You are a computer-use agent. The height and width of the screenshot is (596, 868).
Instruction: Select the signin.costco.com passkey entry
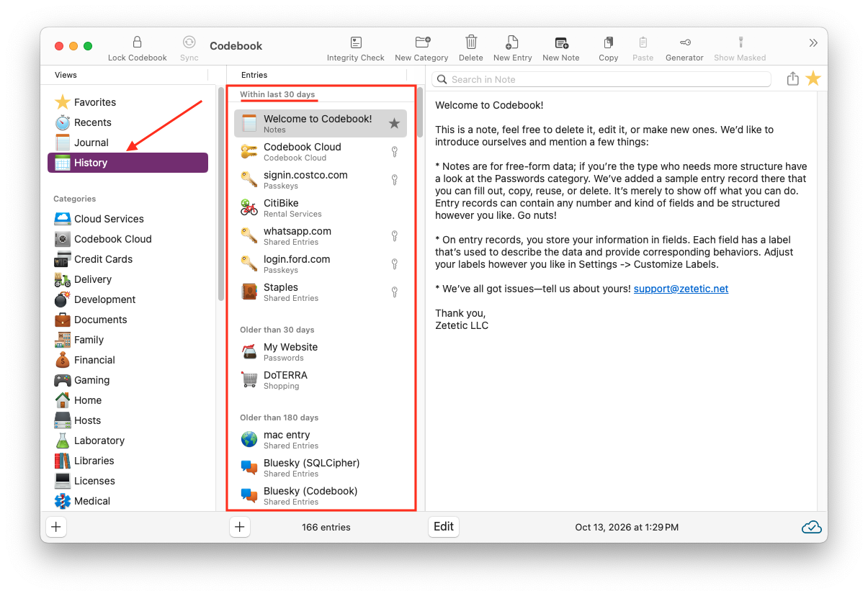[x=321, y=179]
